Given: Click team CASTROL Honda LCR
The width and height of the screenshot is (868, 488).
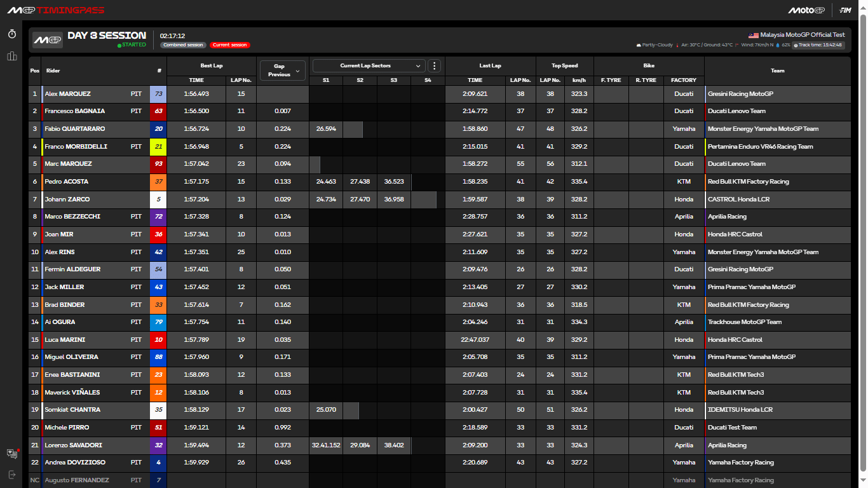Looking at the screenshot, I should [x=738, y=200].
